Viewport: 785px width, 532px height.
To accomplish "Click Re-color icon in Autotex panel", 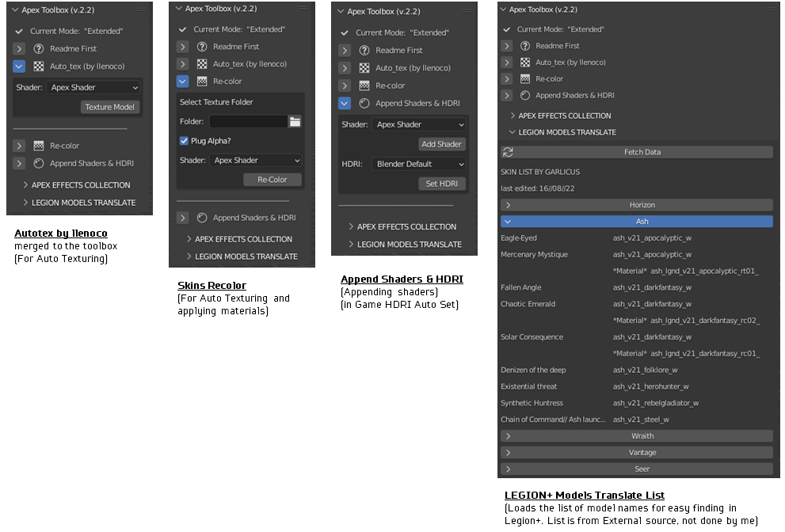I will click(x=39, y=146).
